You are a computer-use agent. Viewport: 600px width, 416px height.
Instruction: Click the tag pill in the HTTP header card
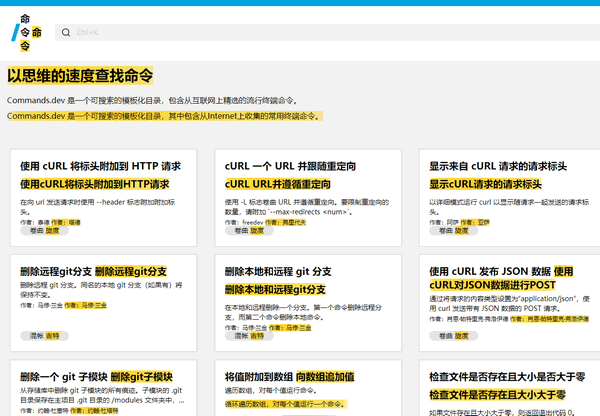click(44, 231)
